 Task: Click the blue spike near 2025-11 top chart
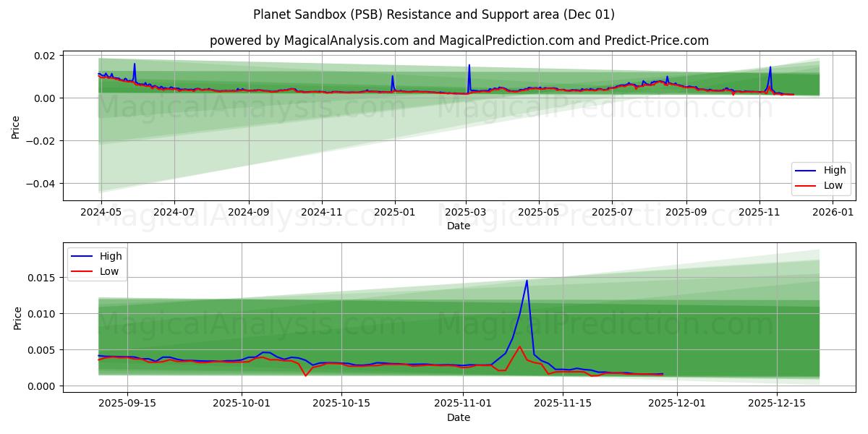771,71
